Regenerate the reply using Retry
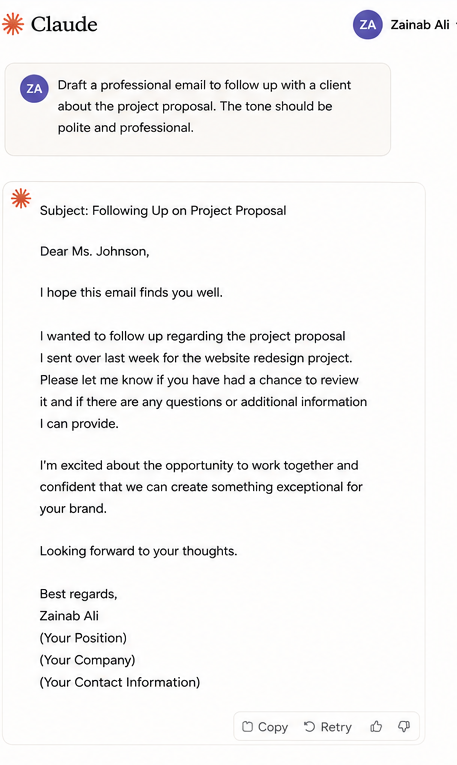The height and width of the screenshot is (765, 457). click(x=328, y=727)
